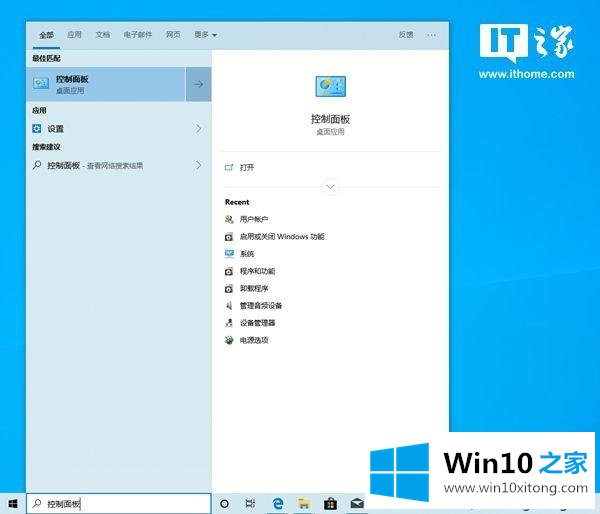Open the Mail app from the taskbar
This screenshot has width=600, height=514.
(x=357, y=504)
